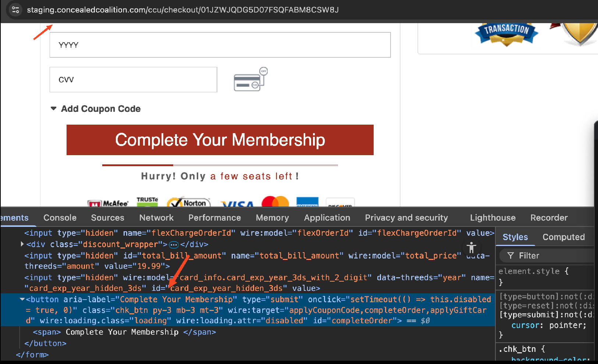Viewport: 598px width, 364px height.
Task: Focus the CVV input field
Action: click(133, 80)
